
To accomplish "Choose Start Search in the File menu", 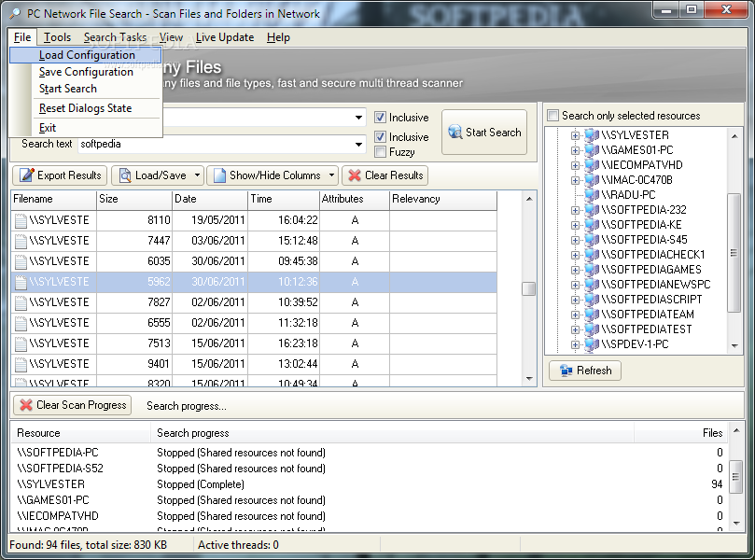I will pos(86,89).
